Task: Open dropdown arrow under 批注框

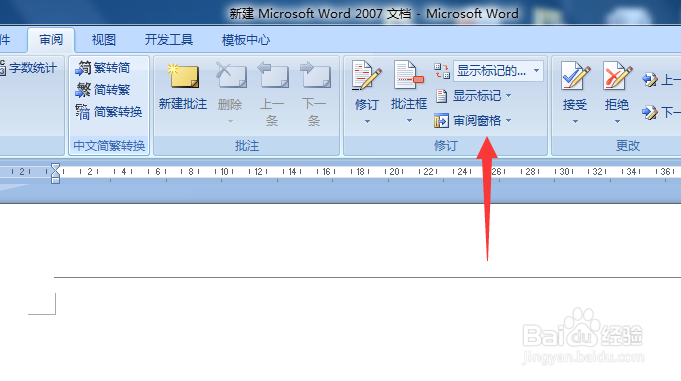Action: tap(409, 121)
